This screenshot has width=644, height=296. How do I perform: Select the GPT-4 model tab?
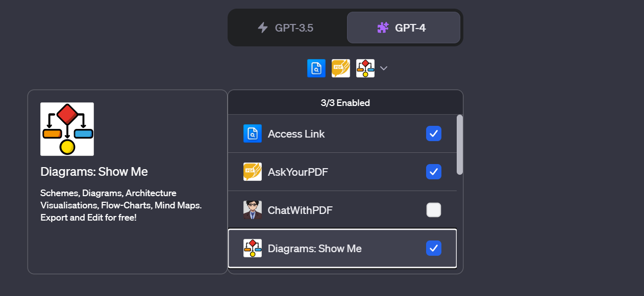pyautogui.click(x=404, y=28)
